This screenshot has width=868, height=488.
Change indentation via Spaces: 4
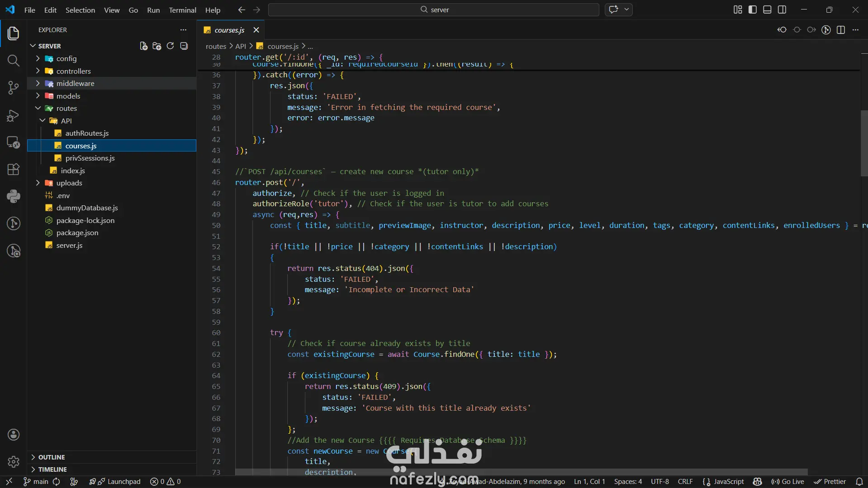point(628,482)
